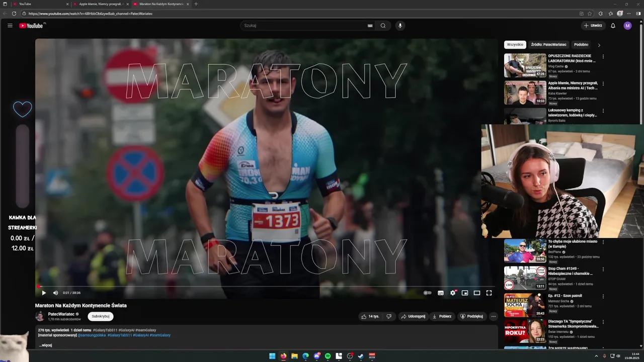The height and width of the screenshot is (362, 644).
Task: Open browser extensions icon
Action: [601, 14]
